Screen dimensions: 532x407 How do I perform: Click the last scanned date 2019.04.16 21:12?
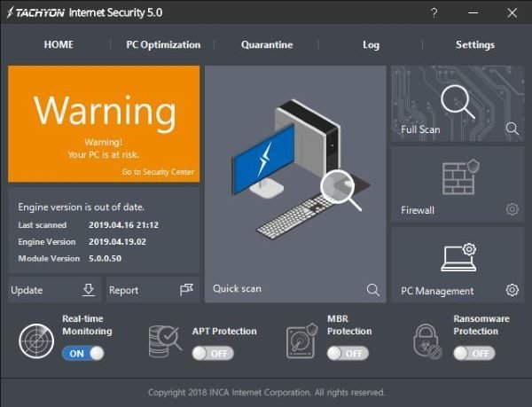click(123, 225)
